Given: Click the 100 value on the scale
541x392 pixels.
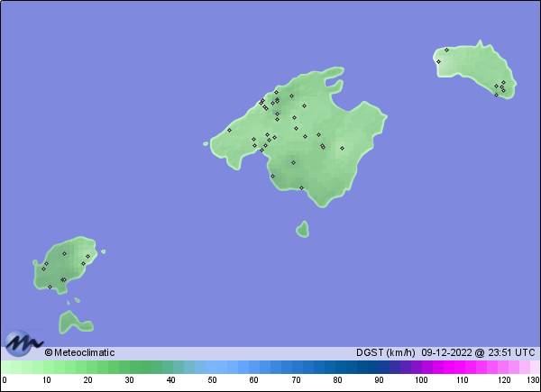Looking at the screenshot, I should click(x=421, y=380).
